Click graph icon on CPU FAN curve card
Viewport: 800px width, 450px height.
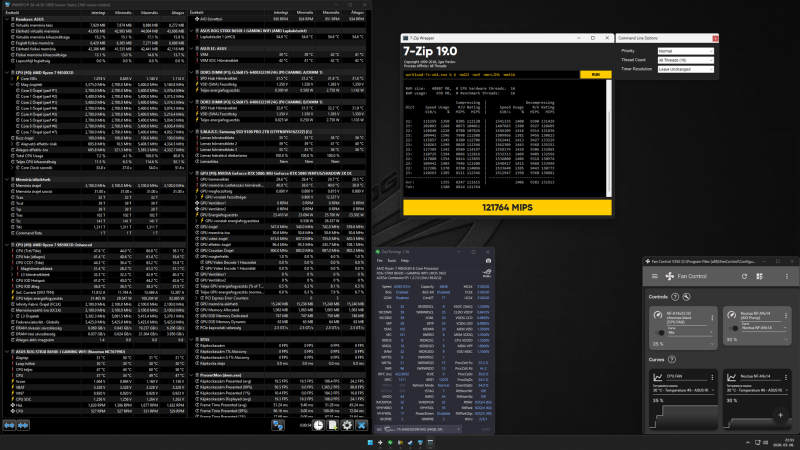coord(658,378)
